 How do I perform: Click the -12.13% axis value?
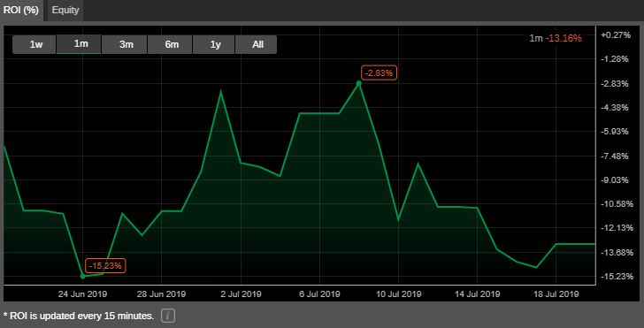617,228
